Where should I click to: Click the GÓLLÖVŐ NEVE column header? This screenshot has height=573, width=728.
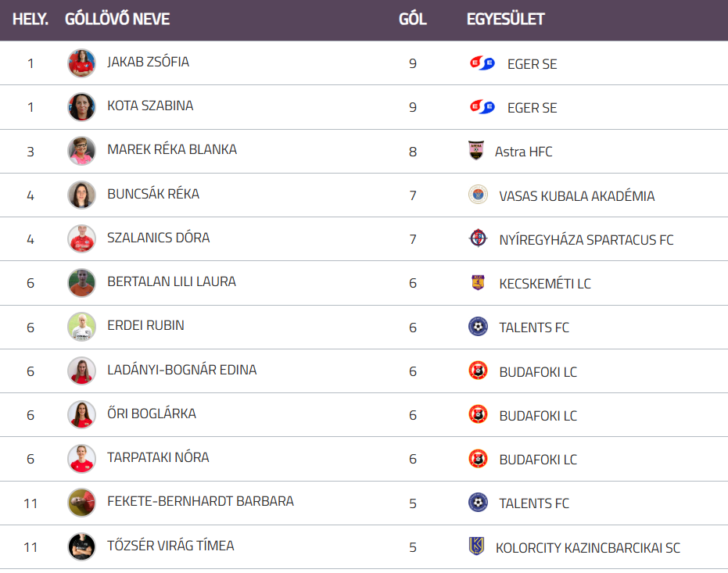click(x=117, y=19)
